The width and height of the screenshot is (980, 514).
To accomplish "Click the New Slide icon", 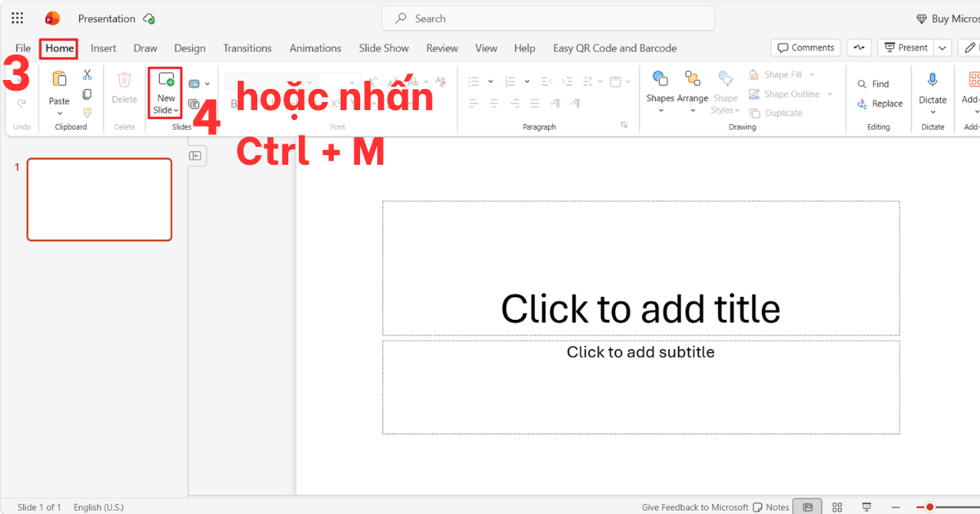I will click(166, 80).
